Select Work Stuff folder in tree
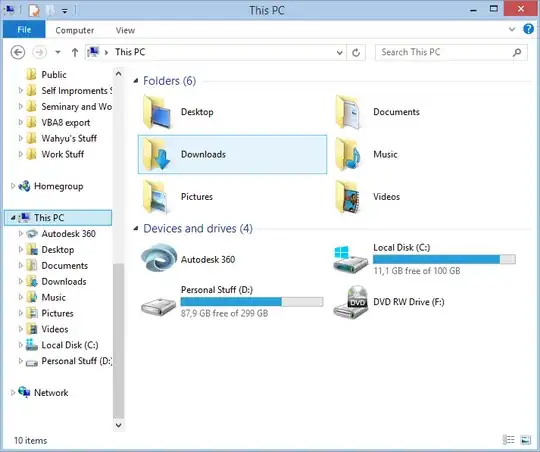The width and height of the screenshot is (540, 452). 63,154
